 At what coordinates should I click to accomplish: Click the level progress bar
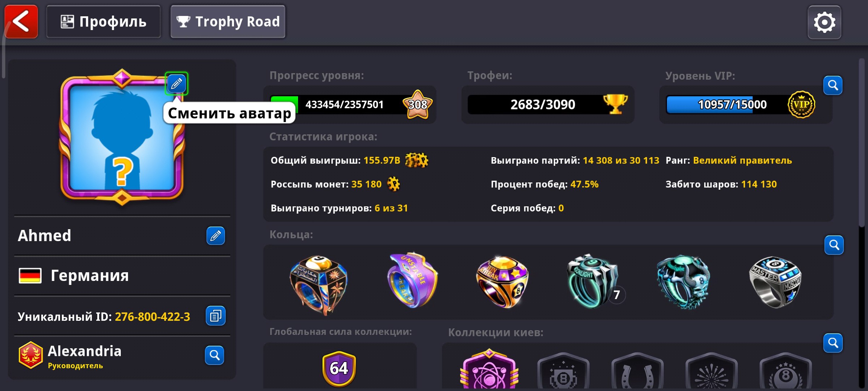tap(349, 105)
